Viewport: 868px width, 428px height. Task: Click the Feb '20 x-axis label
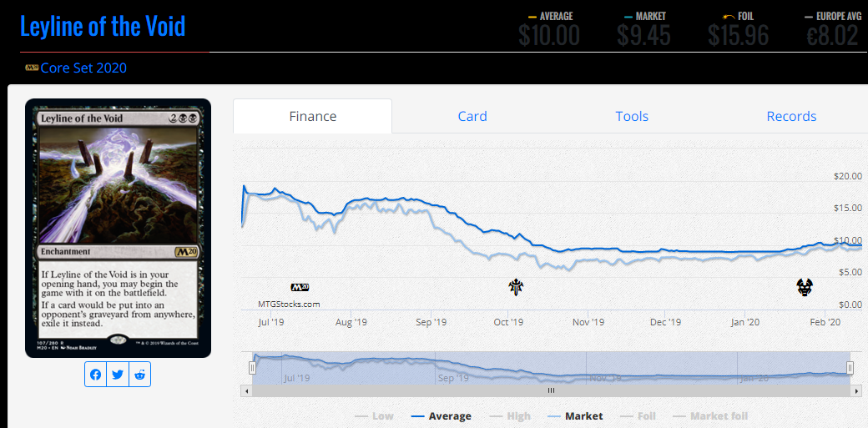(x=825, y=322)
